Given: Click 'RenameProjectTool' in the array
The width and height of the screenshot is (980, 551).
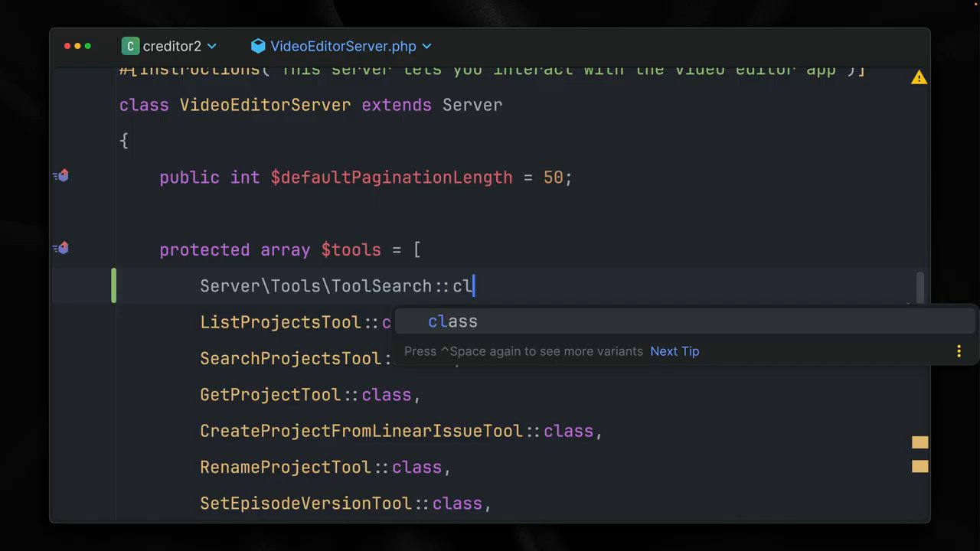Looking at the screenshot, I should click(x=286, y=468).
